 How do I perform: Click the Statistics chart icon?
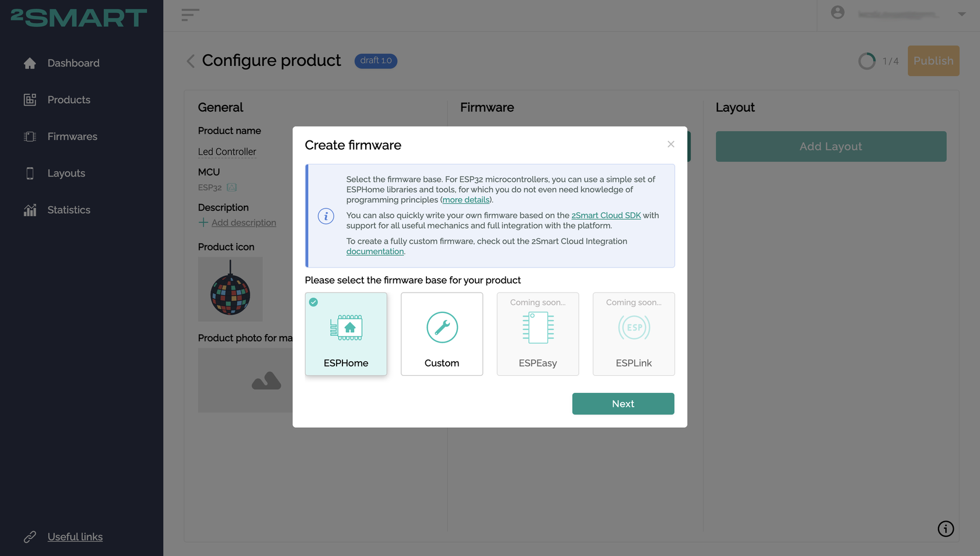click(x=30, y=210)
